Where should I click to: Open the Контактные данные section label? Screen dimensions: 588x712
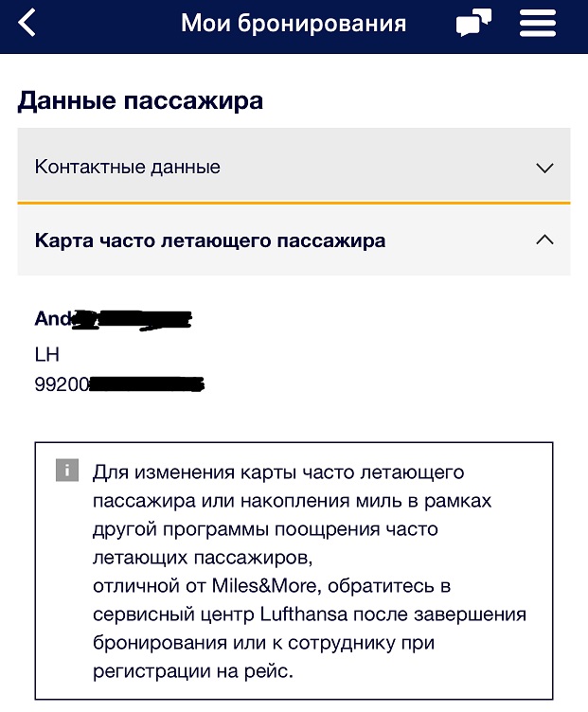pos(127,168)
